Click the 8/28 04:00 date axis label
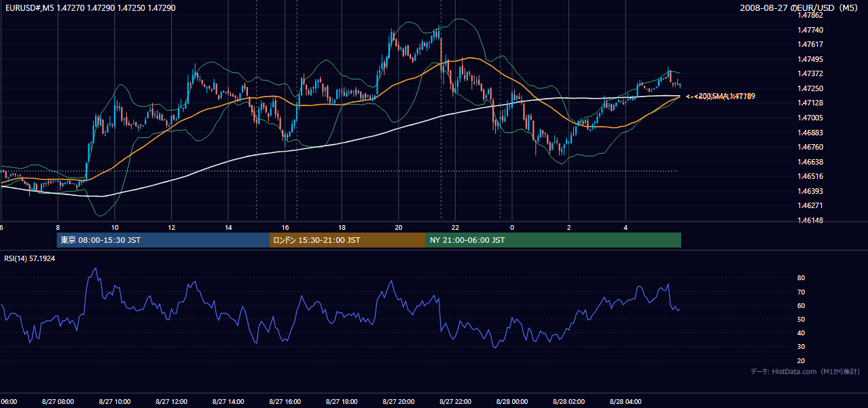Screen dimensions: 868x408 pos(626,402)
